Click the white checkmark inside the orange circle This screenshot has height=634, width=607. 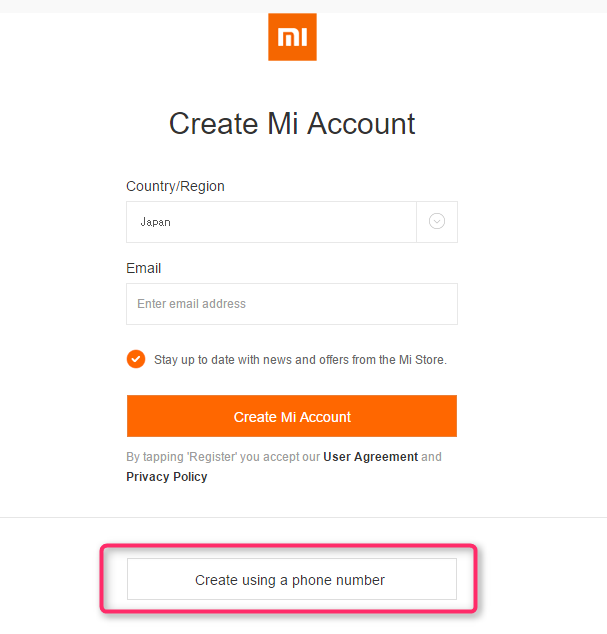(136, 359)
